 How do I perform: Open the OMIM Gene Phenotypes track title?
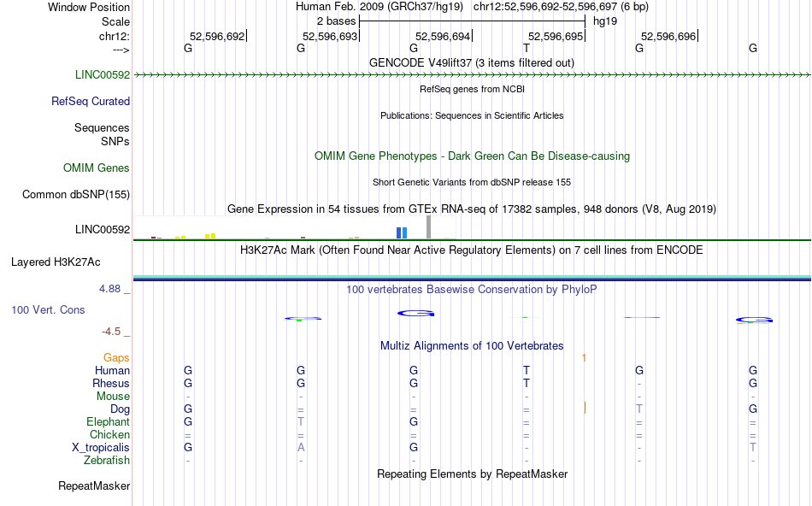(x=472, y=156)
